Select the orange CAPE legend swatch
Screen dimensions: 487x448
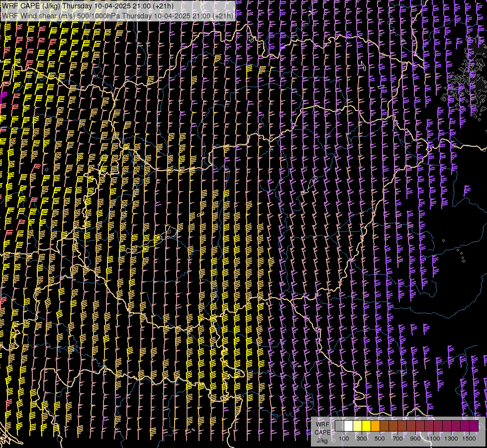click(375, 426)
